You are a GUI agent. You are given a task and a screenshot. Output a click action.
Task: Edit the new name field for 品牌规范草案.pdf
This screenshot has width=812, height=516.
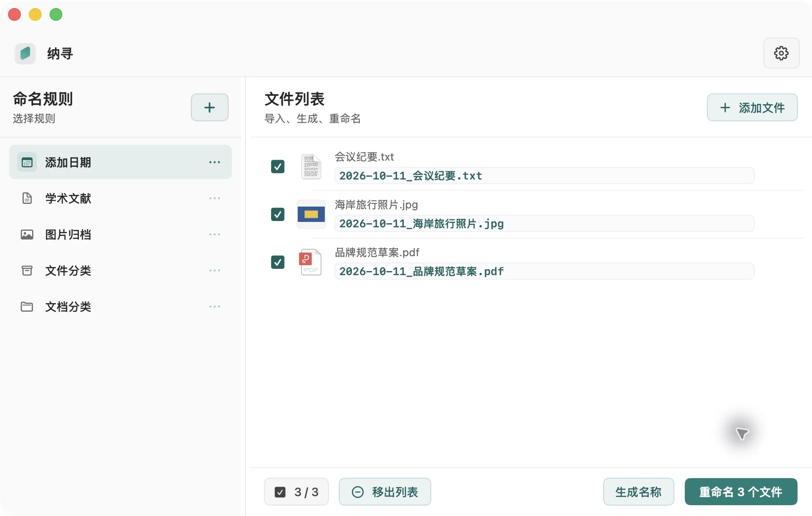pos(544,272)
